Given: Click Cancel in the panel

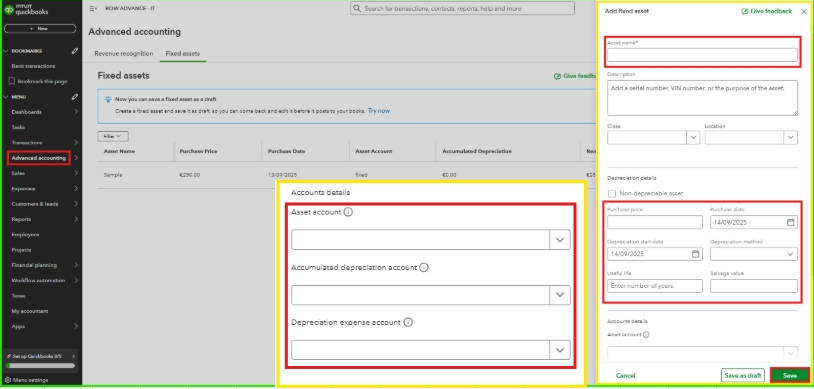Looking at the screenshot, I should (x=626, y=375).
